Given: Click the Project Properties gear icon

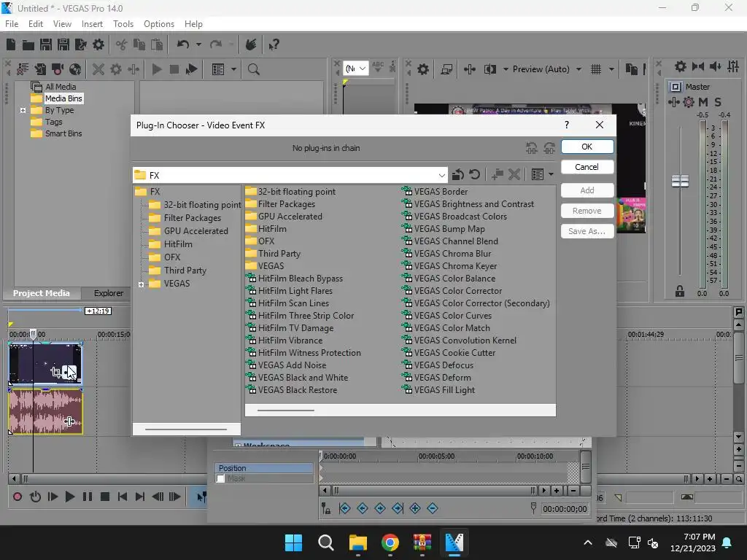Looking at the screenshot, I should coord(98,44).
